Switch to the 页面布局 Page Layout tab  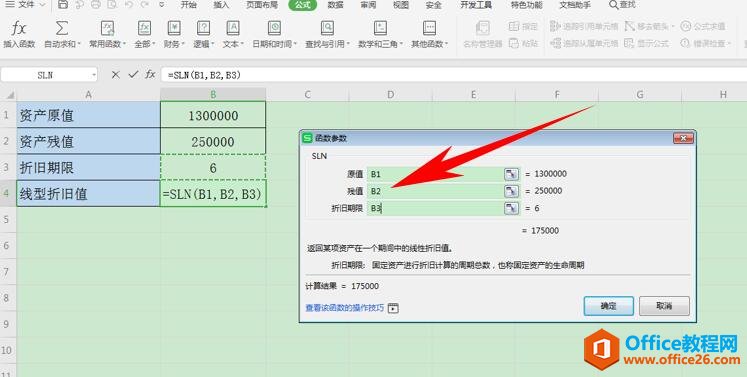pos(262,5)
